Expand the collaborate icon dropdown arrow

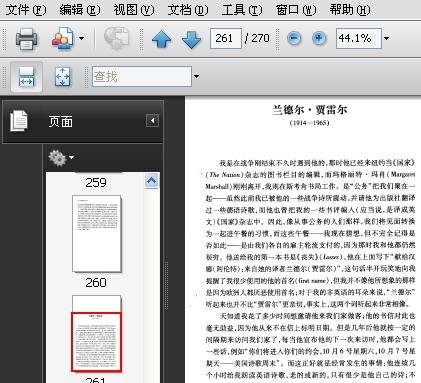point(81,38)
